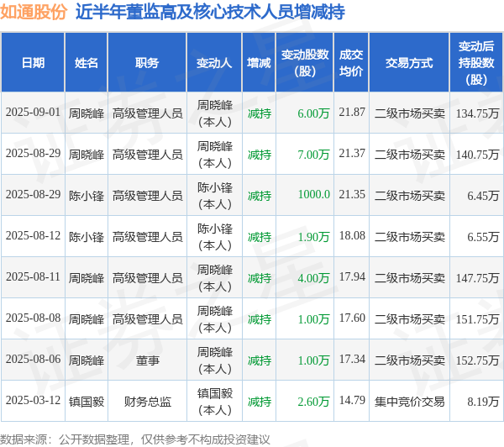This screenshot has width=504, height=447.
Task: Click the 6.00万 changed shares value
Action: point(313,113)
